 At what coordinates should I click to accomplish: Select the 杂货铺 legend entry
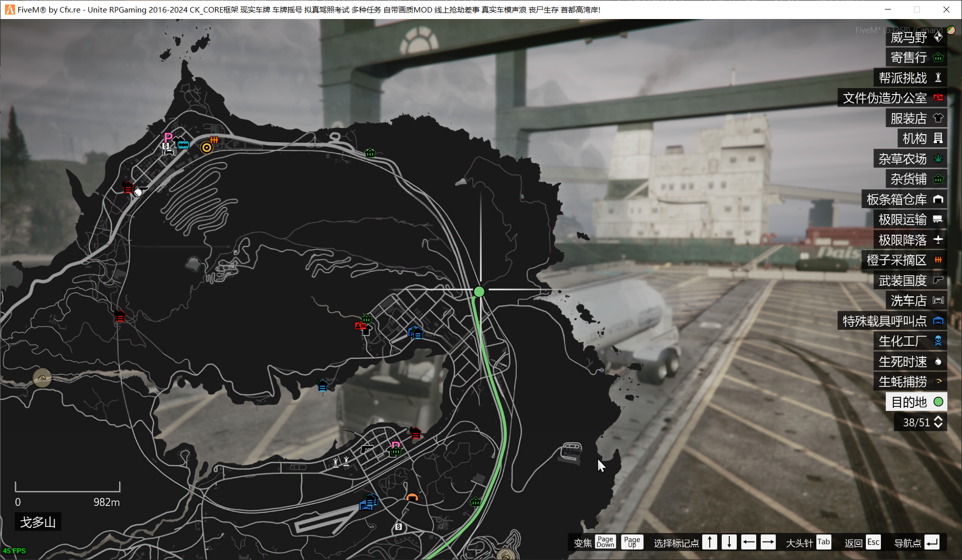point(916,179)
